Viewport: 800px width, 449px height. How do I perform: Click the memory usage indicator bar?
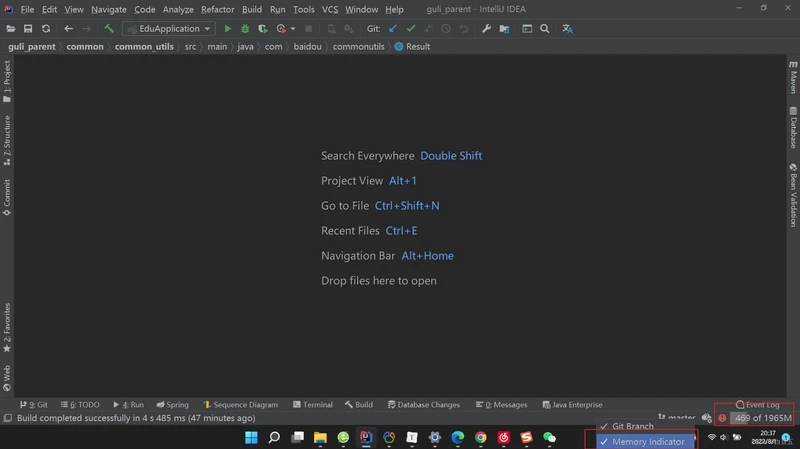(x=762, y=418)
